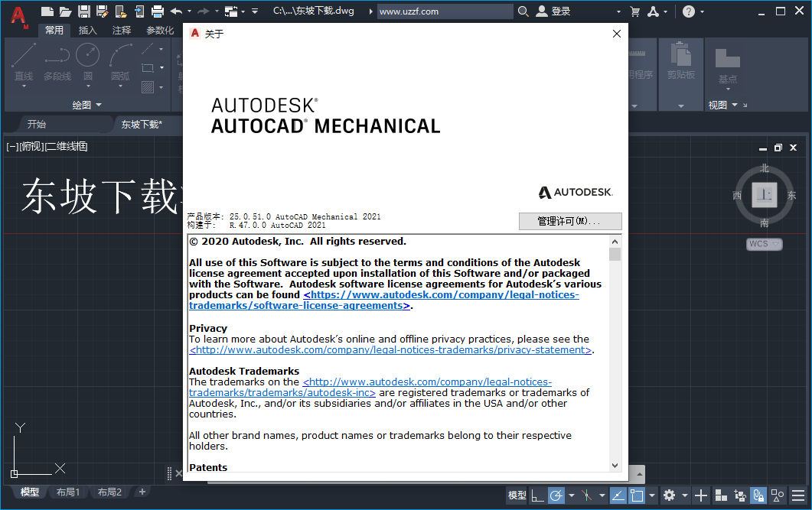Customize quick access toolbar dropdown arrow
The image size is (812, 510).
click(255, 11)
